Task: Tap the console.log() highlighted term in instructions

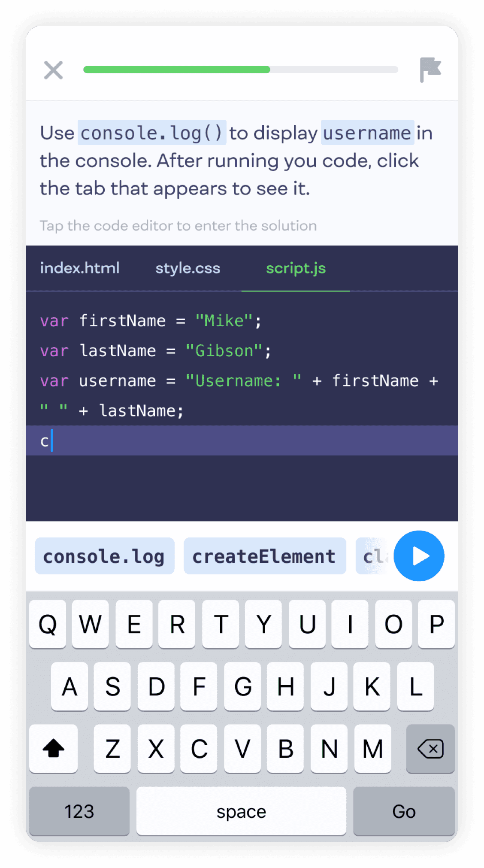Action: coord(152,133)
